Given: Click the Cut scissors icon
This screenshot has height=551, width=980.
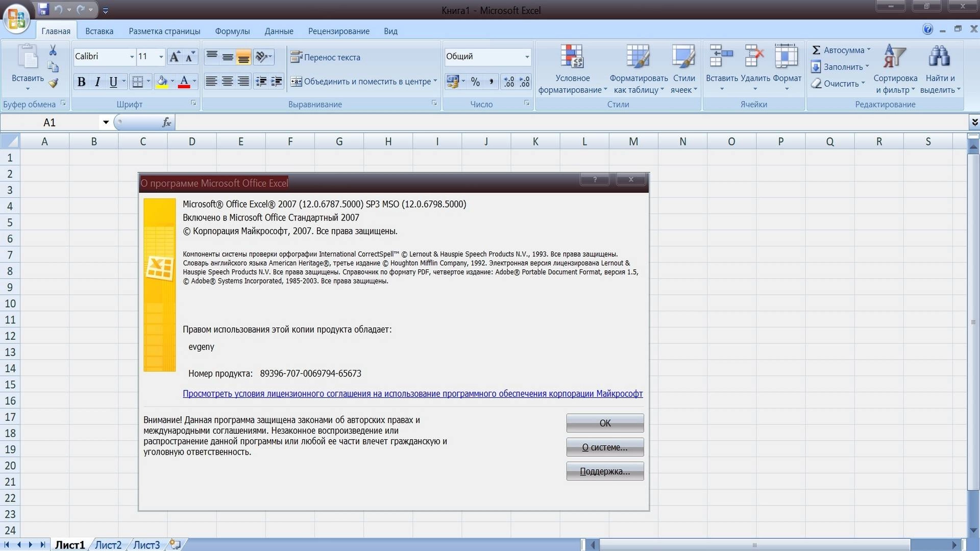Looking at the screenshot, I should [x=53, y=50].
